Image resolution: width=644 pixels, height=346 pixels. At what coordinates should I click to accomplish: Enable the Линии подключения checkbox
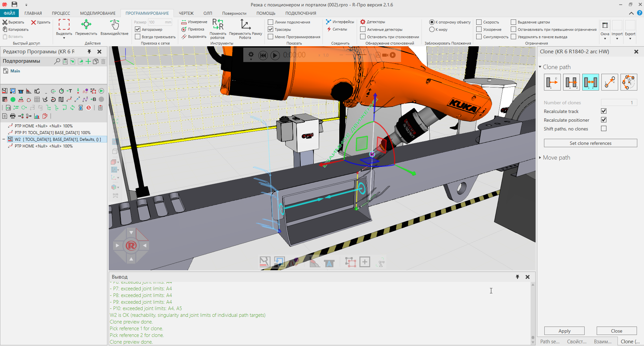pyautogui.click(x=270, y=22)
